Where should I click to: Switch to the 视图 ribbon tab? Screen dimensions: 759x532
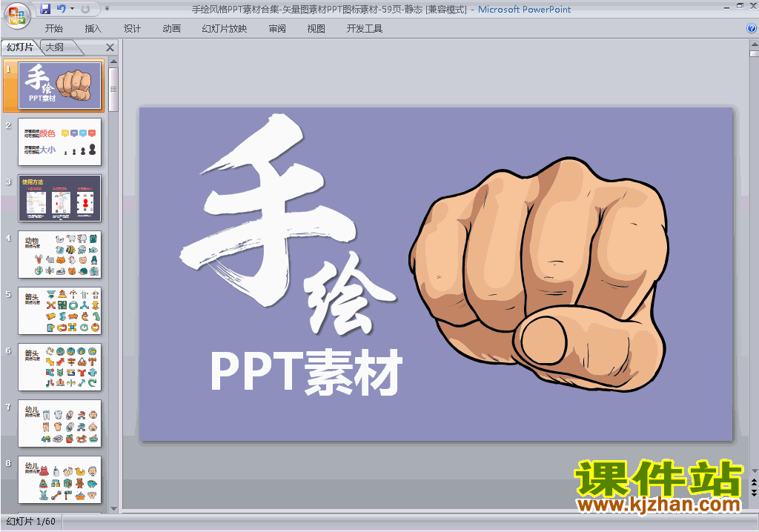316,29
